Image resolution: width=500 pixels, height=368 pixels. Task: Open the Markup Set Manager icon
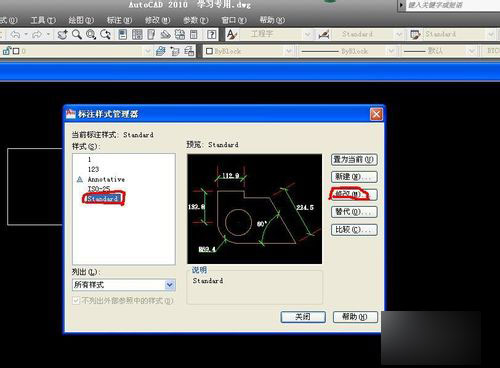pyautogui.click(x=180, y=34)
